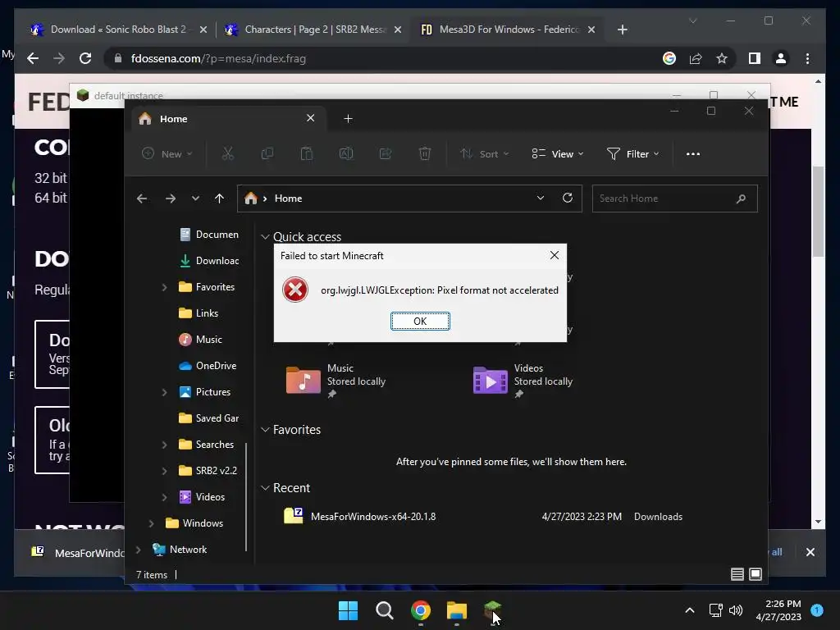Go back in File Explorer navigation
Screen dimensions: 840x630
pos(142,199)
